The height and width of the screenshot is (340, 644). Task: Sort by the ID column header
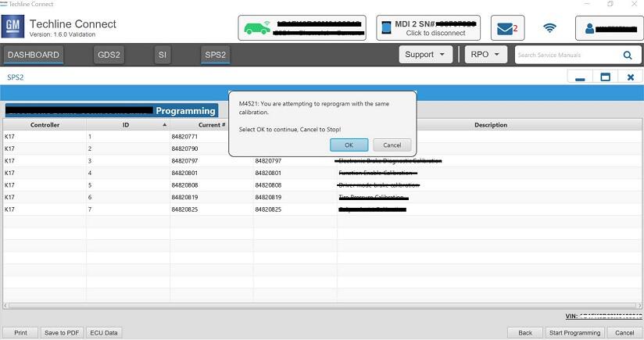click(x=127, y=125)
